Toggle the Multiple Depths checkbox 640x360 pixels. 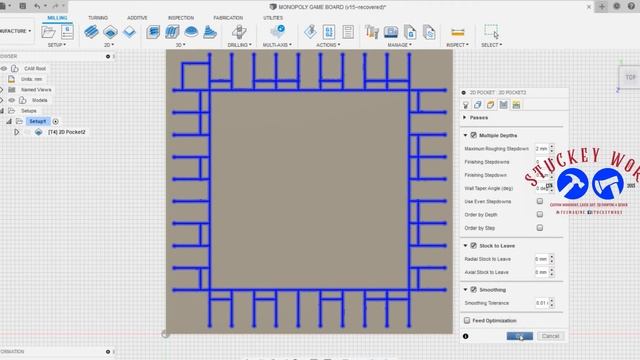(473, 135)
